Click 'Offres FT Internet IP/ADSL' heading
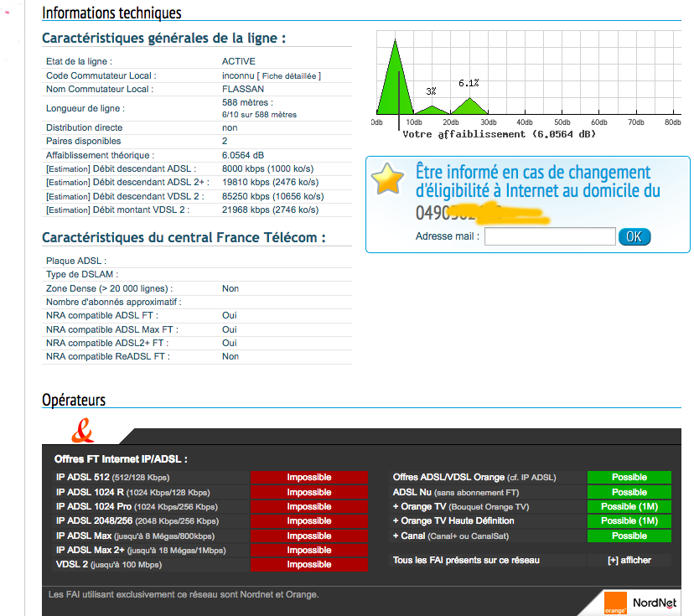The image size is (694, 616). point(121,459)
